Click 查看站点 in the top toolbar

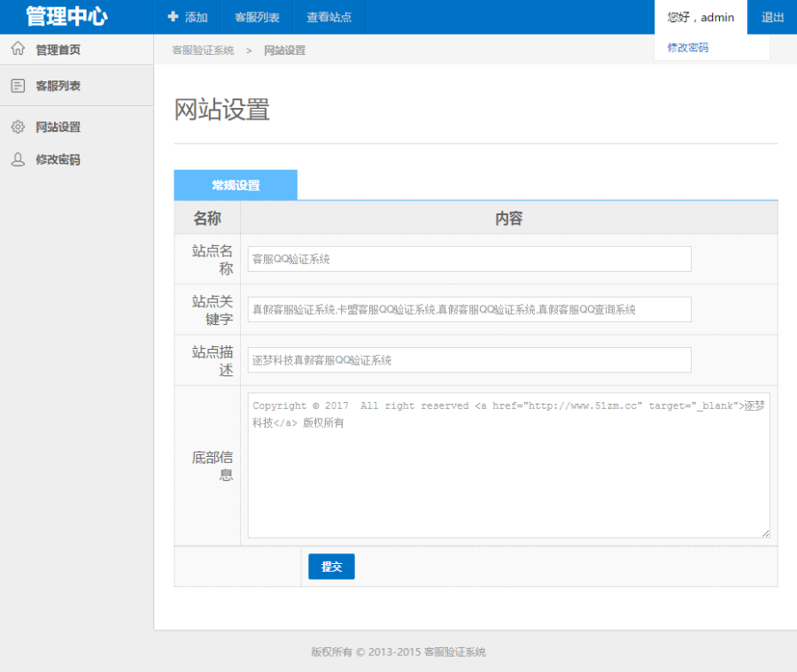coord(329,16)
